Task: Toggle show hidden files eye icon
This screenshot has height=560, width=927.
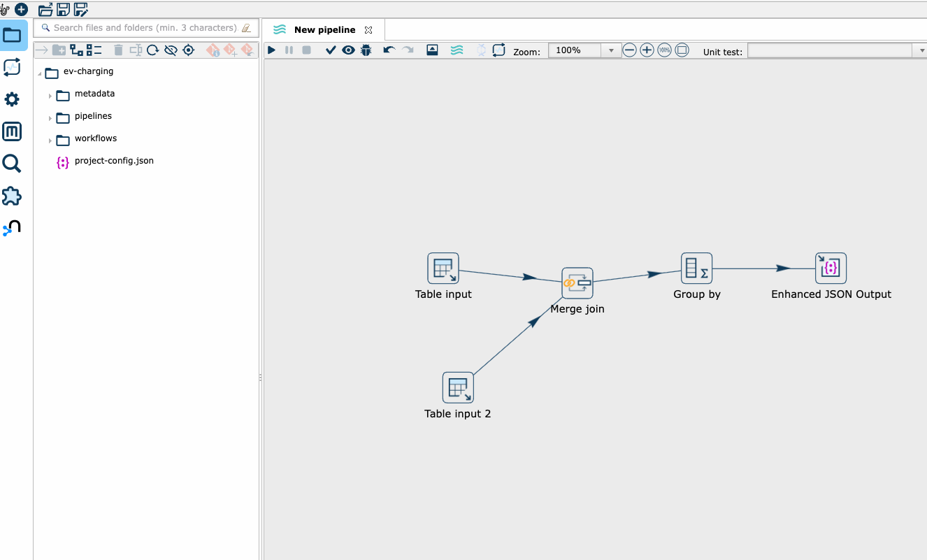Action: pyautogui.click(x=171, y=50)
